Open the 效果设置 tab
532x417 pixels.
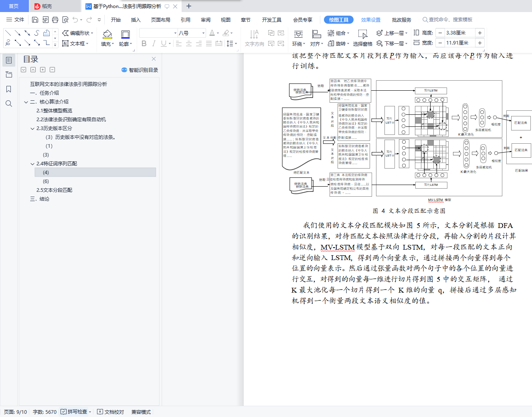[x=370, y=20]
